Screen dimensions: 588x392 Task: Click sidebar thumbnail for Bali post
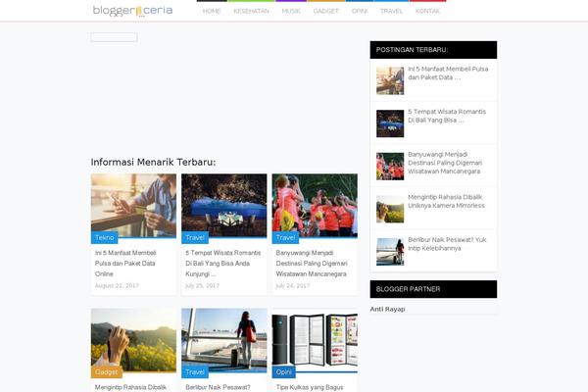point(390,123)
